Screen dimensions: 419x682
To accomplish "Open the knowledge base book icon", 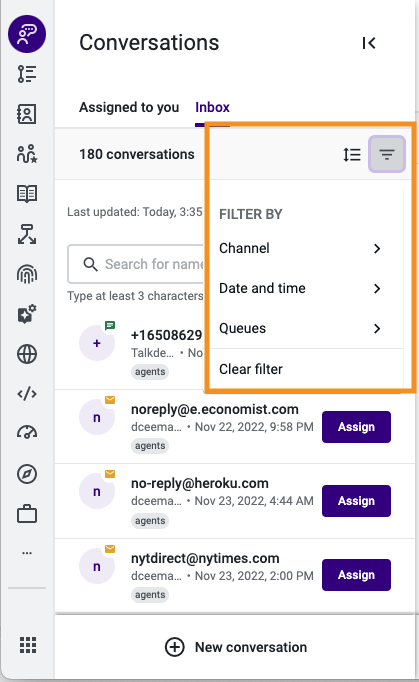I will [27, 194].
